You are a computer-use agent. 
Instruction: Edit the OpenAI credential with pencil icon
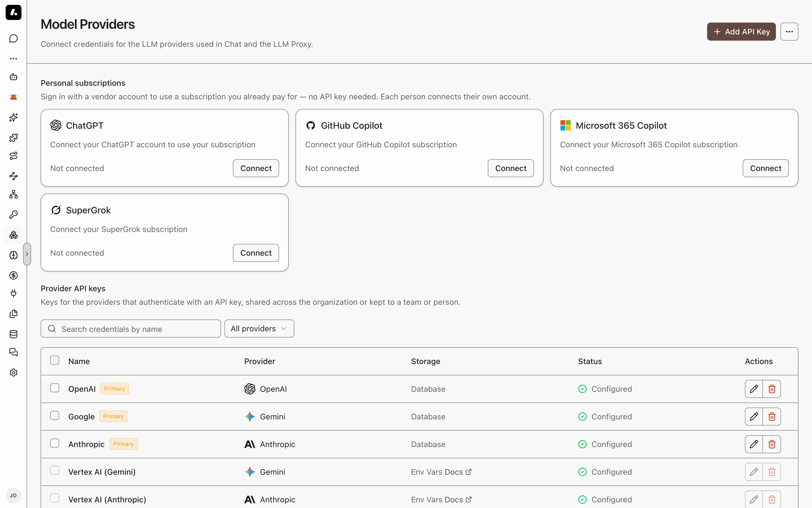click(754, 389)
